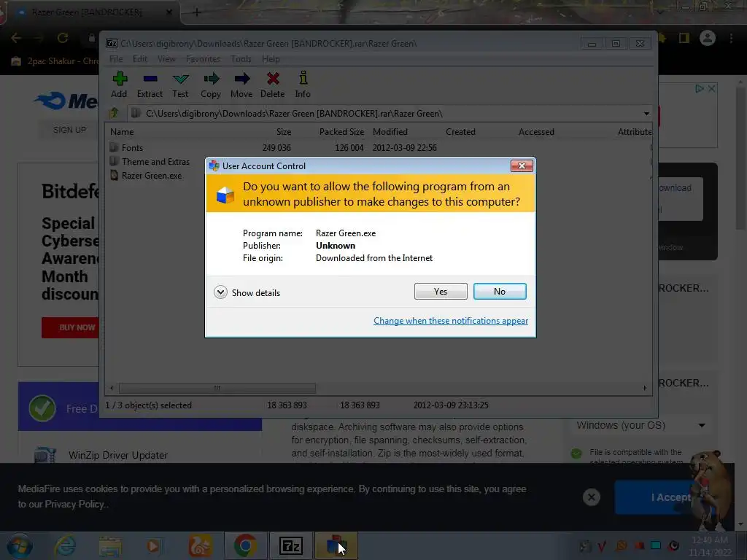The width and height of the screenshot is (747, 560).
Task: Open the 2pac Shakur bookmark
Action: pos(55,61)
